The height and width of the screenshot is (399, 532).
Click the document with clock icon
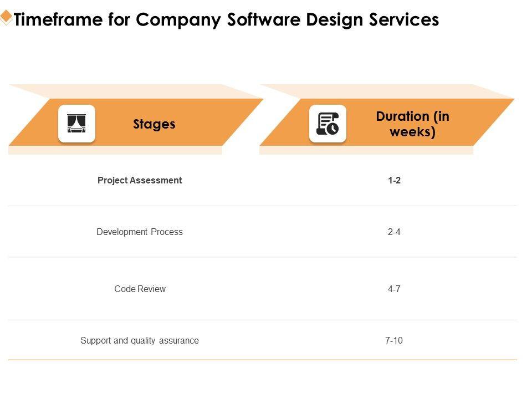[328, 124]
